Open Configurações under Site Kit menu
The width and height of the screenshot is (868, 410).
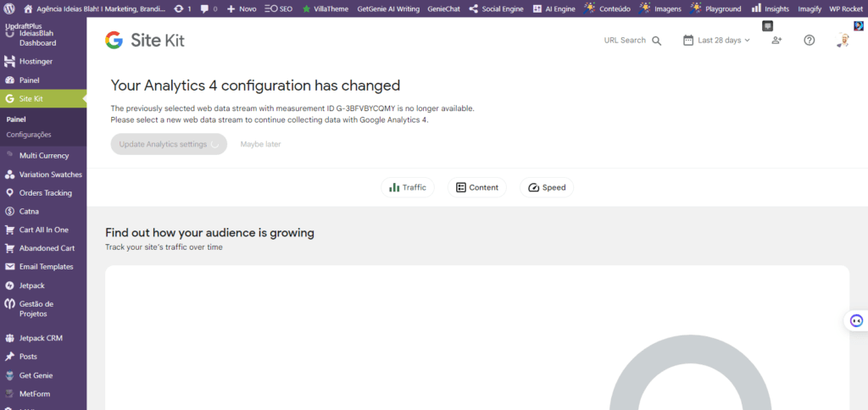click(29, 135)
